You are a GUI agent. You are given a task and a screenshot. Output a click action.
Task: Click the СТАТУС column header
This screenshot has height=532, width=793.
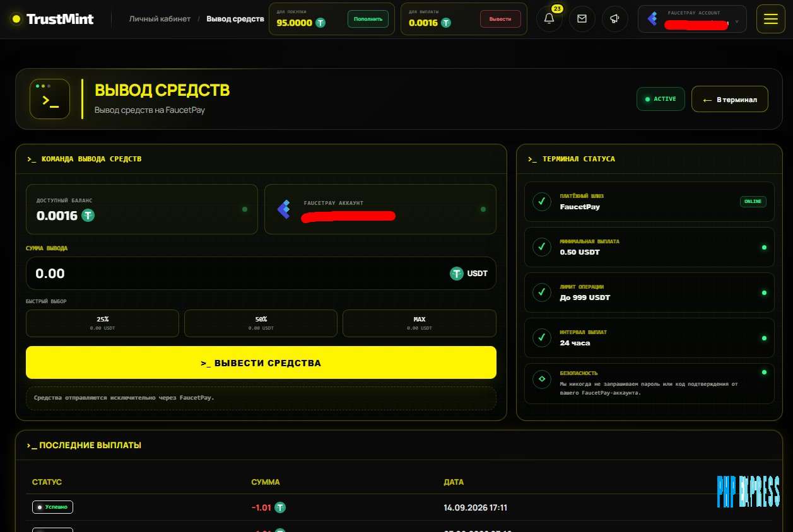pos(47,482)
